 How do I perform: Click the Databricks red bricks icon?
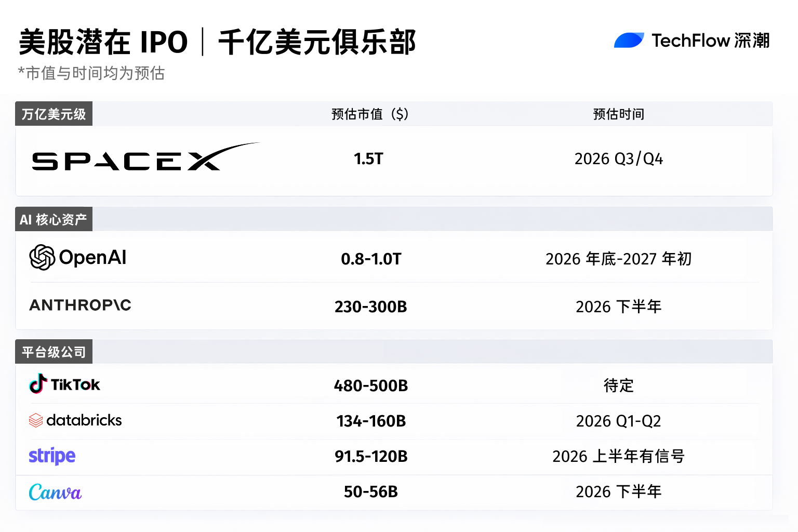tap(35, 420)
